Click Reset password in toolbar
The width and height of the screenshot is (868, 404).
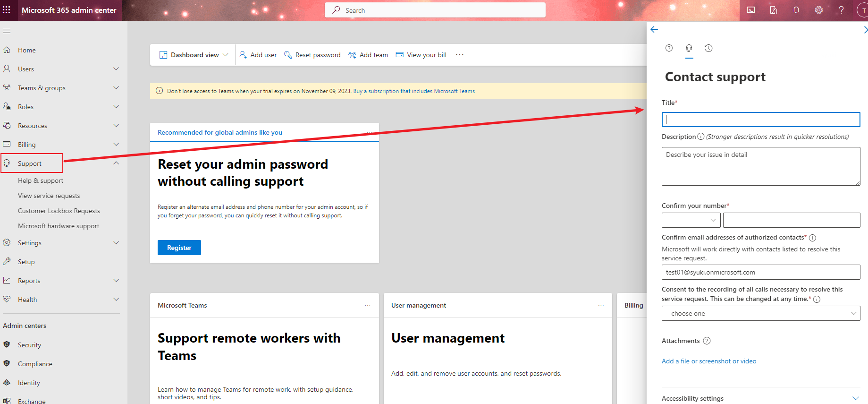pos(312,55)
